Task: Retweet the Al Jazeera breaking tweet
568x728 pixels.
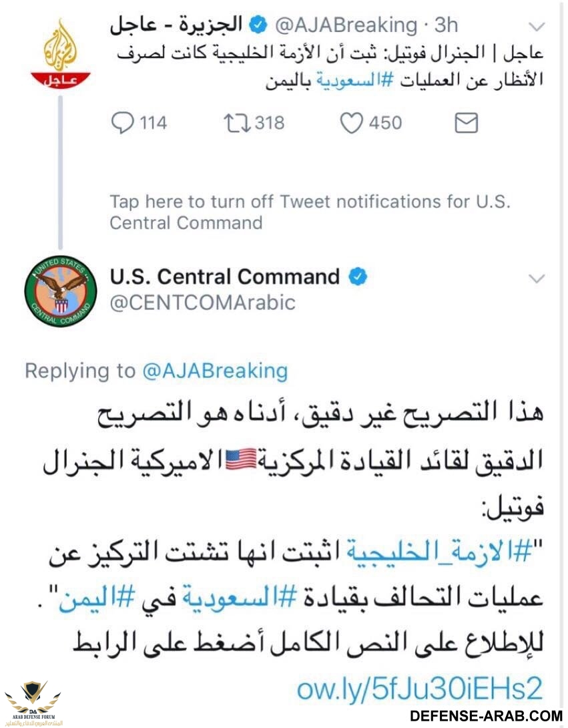Action: pyautogui.click(x=237, y=124)
